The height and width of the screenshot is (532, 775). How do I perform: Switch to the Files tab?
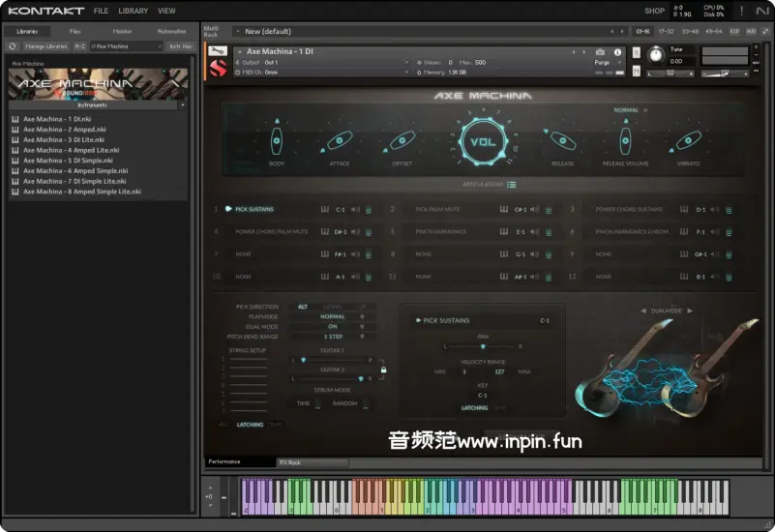point(75,31)
